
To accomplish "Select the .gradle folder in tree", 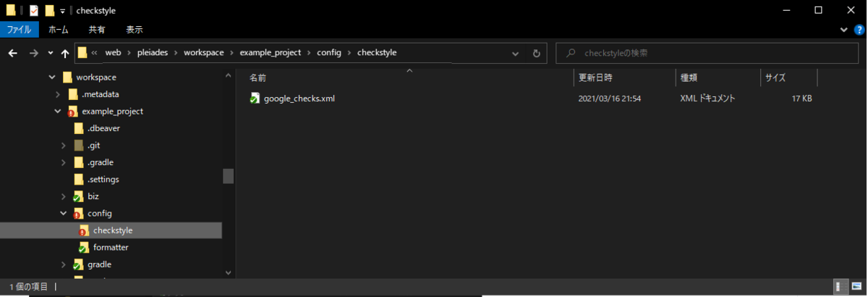I will pyautogui.click(x=100, y=162).
